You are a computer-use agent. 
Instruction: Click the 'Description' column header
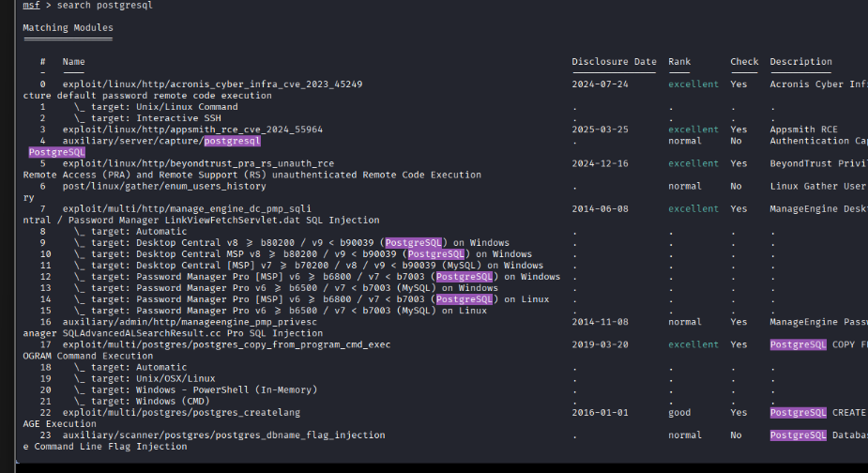[800, 62]
